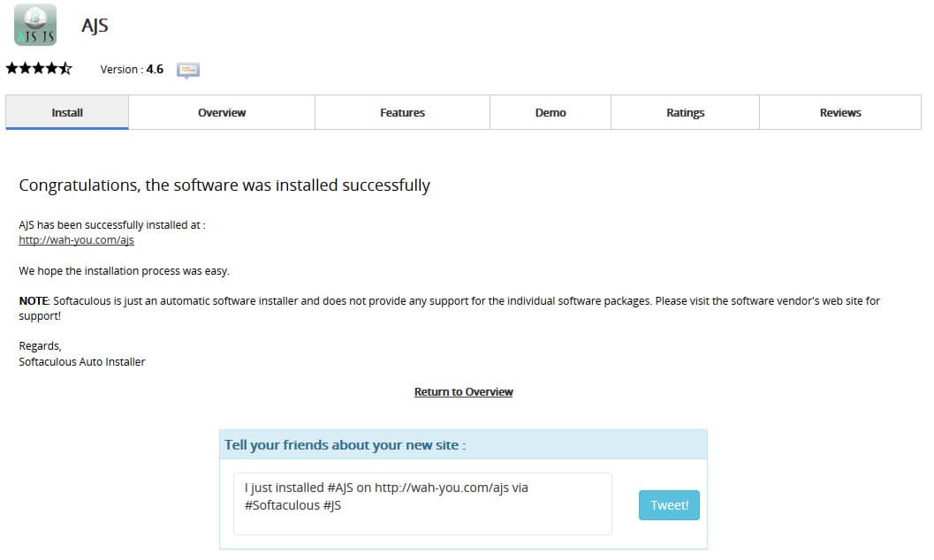This screenshot has height=560, width=934.
Task: Switch to the Install tab
Action: (x=67, y=112)
